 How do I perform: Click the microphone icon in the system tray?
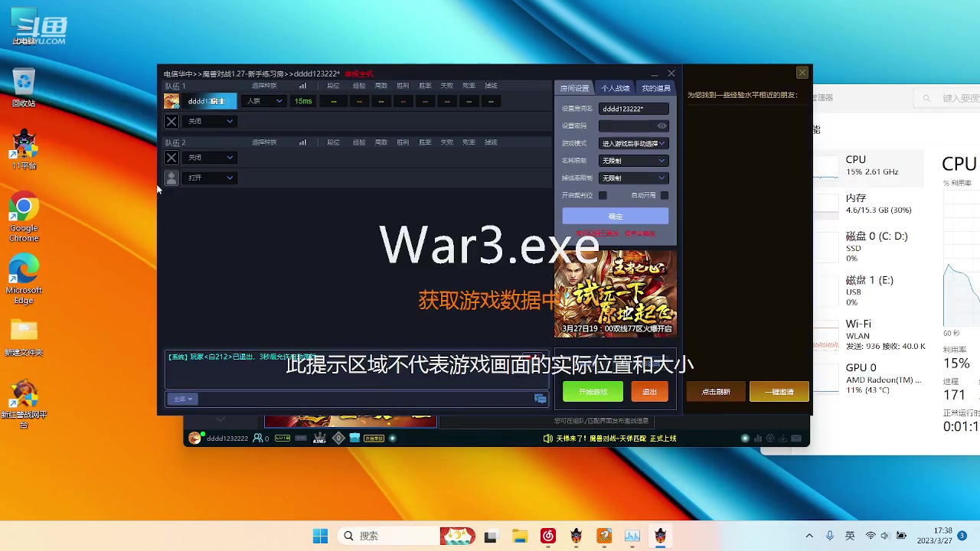click(x=830, y=536)
